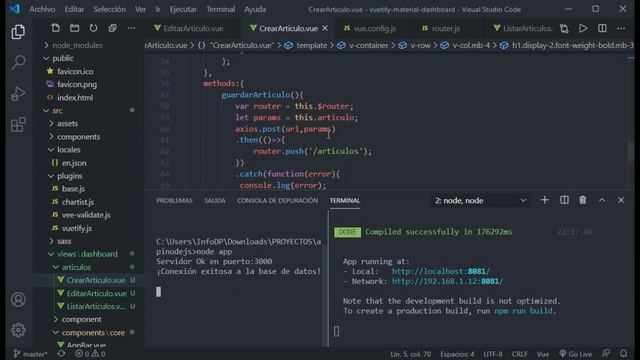Viewport: 640px width, 360px height.
Task: Open the Editar menu
Action: click(x=74, y=9)
